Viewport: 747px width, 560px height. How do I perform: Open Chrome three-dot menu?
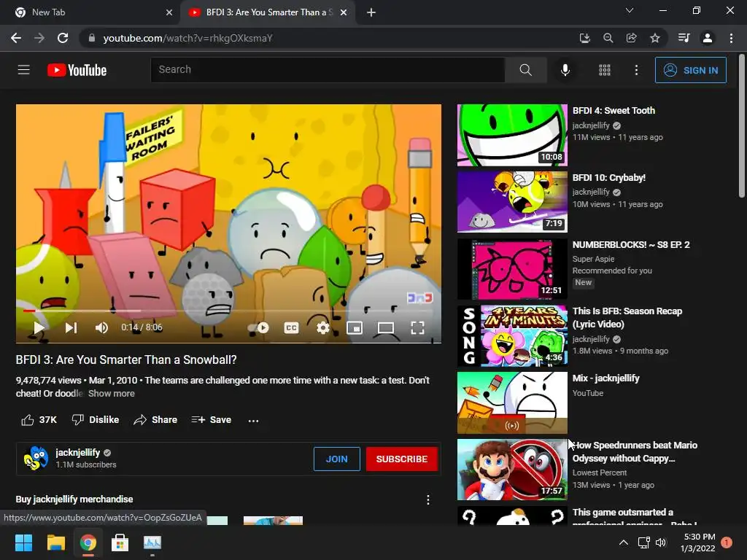pos(731,38)
